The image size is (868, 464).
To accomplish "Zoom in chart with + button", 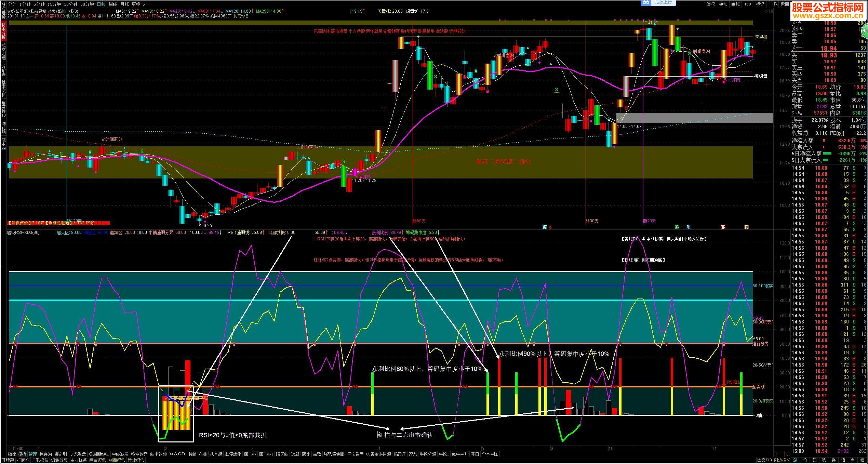I will click(x=776, y=454).
